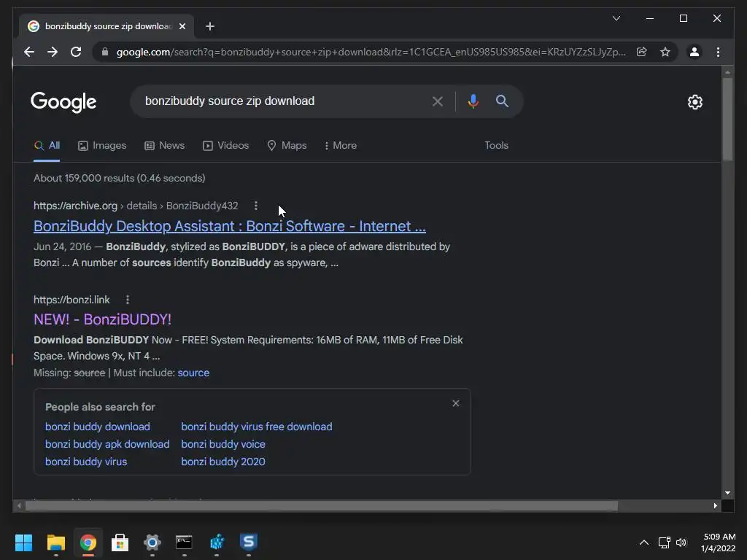The width and height of the screenshot is (747, 560).
Task: Click the scroll right arrow
Action: [716, 506]
